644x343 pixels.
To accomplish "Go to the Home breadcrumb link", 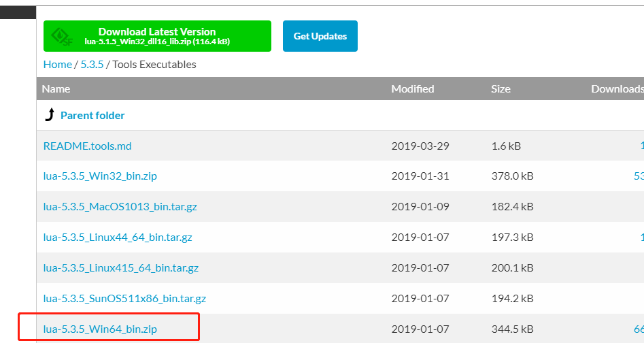I will pyautogui.click(x=57, y=64).
